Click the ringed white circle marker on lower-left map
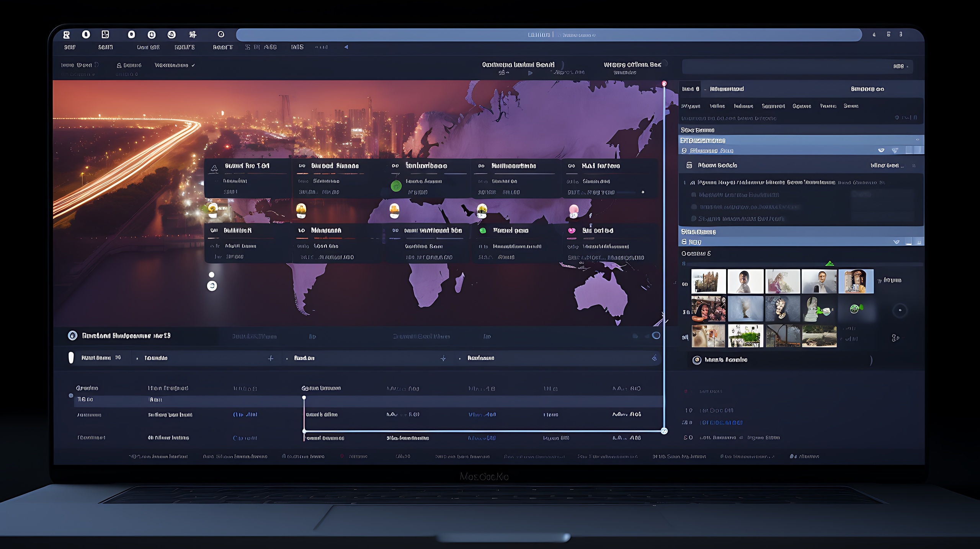 pyautogui.click(x=212, y=286)
